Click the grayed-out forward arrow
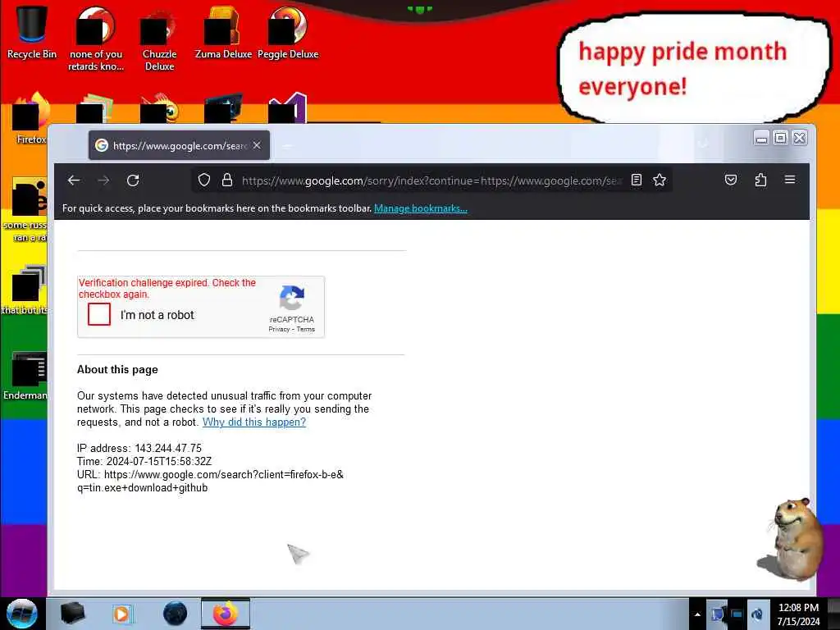 coord(103,180)
